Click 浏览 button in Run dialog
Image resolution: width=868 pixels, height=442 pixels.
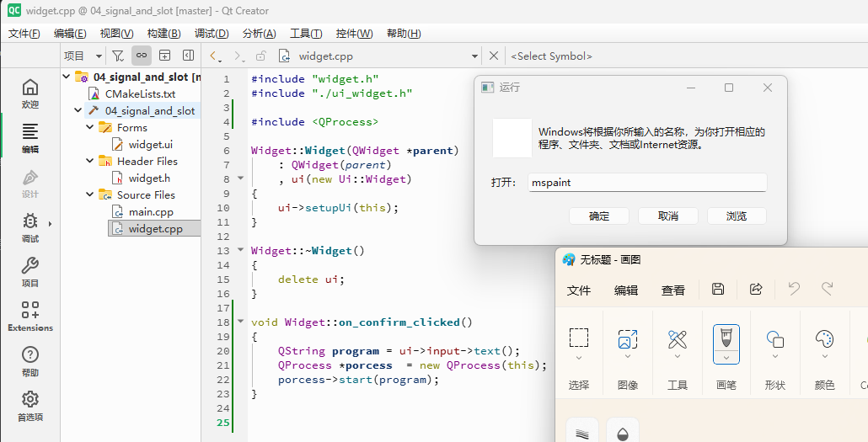point(737,216)
